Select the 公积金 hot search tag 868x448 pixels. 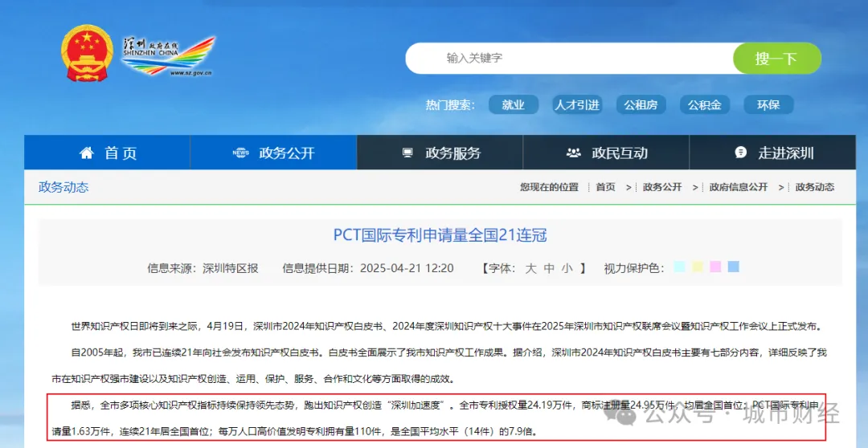[705, 104]
